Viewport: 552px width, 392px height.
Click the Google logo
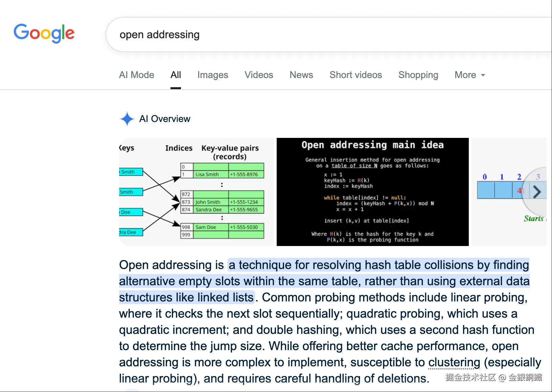click(x=44, y=33)
